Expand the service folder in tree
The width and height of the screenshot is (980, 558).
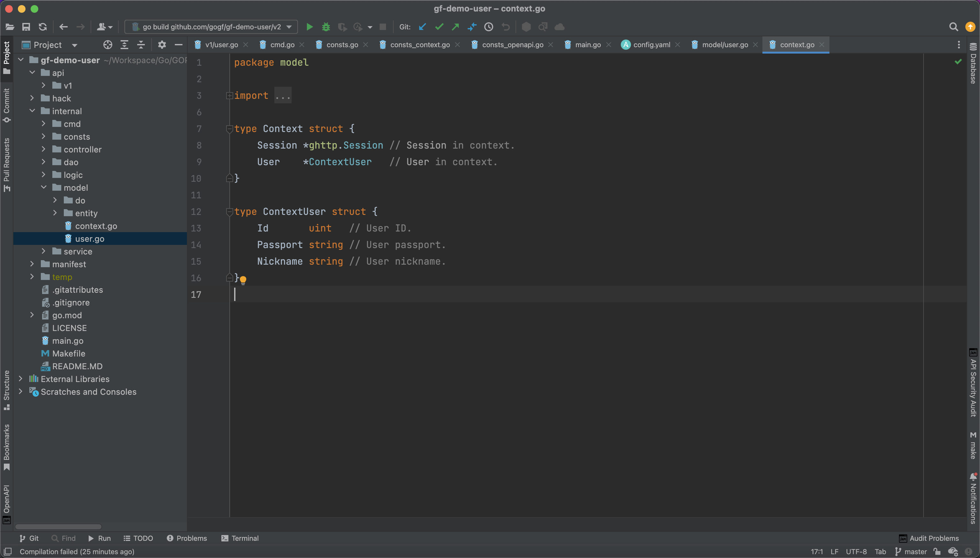coord(44,251)
